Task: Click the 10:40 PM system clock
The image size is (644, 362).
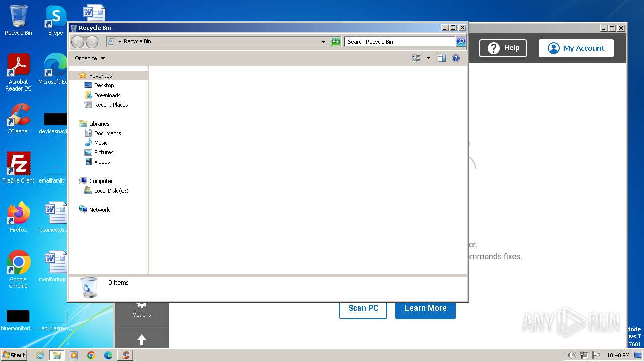Action: [x=618, y=355]
